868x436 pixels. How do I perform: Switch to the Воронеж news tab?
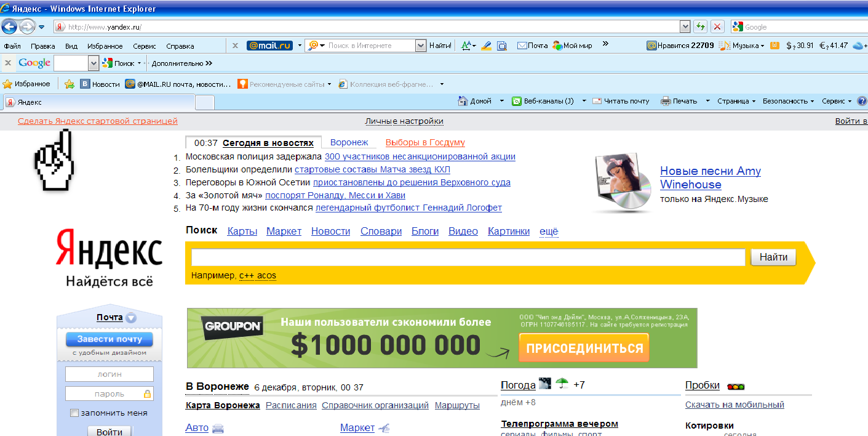349,142
